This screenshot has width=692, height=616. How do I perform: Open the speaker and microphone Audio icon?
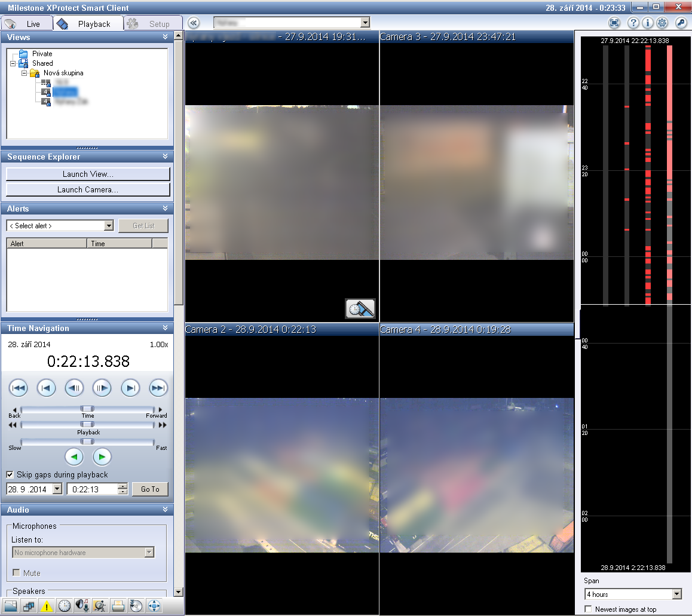tap(82, 606)
